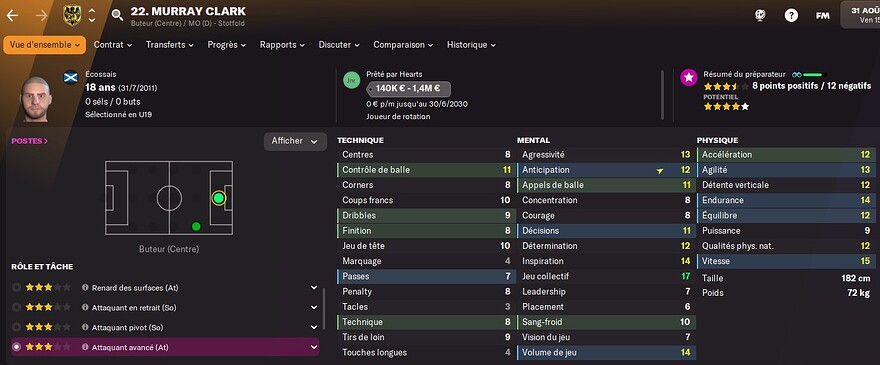Open the search magnifier icon
The height and width of the screenshot is (365, 880).
pos(117,15)
